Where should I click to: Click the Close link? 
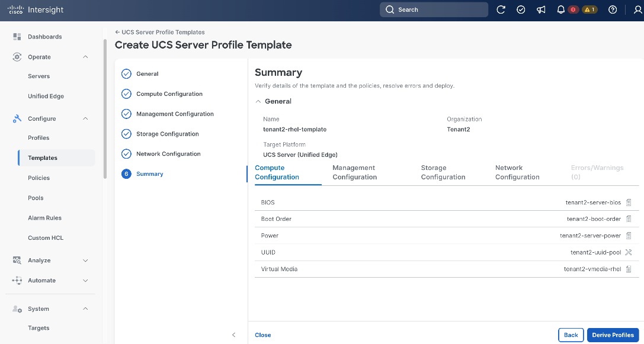tap(263, 335)
